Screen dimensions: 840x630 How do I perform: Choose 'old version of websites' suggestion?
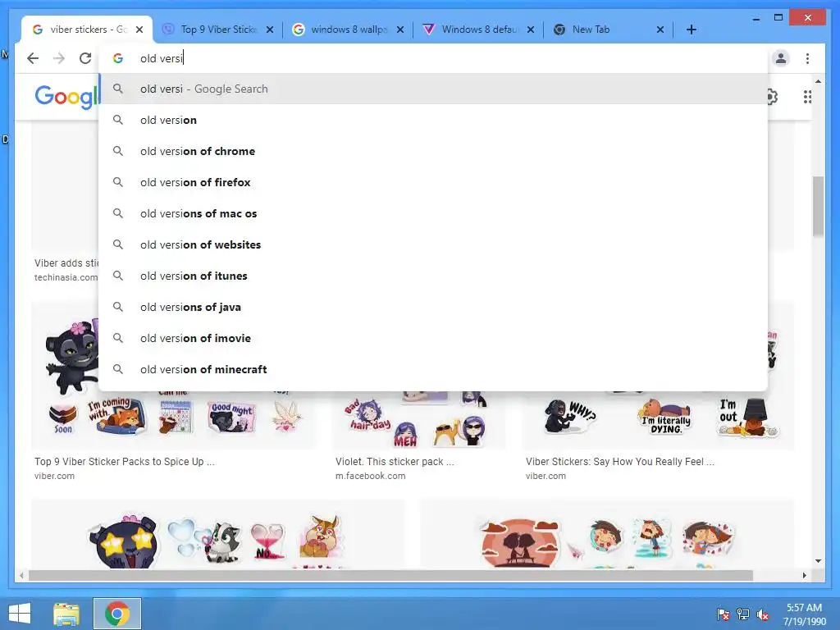[433, 244]
